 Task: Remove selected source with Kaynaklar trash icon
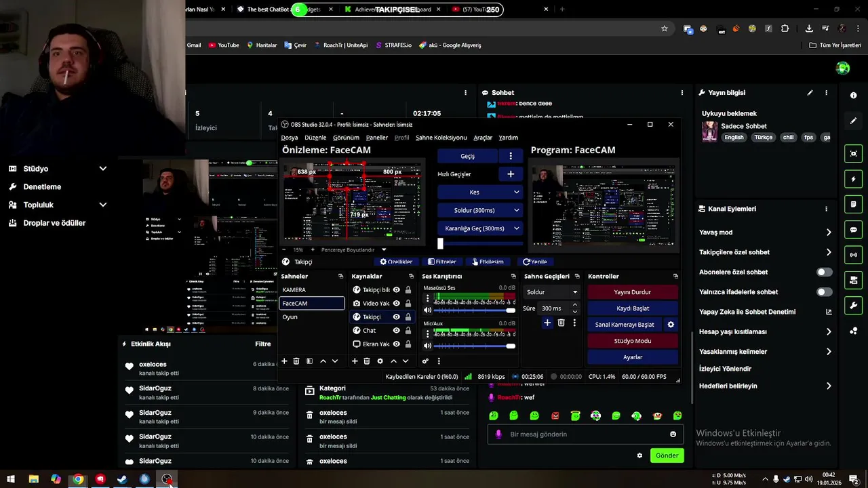coord(367,361)
